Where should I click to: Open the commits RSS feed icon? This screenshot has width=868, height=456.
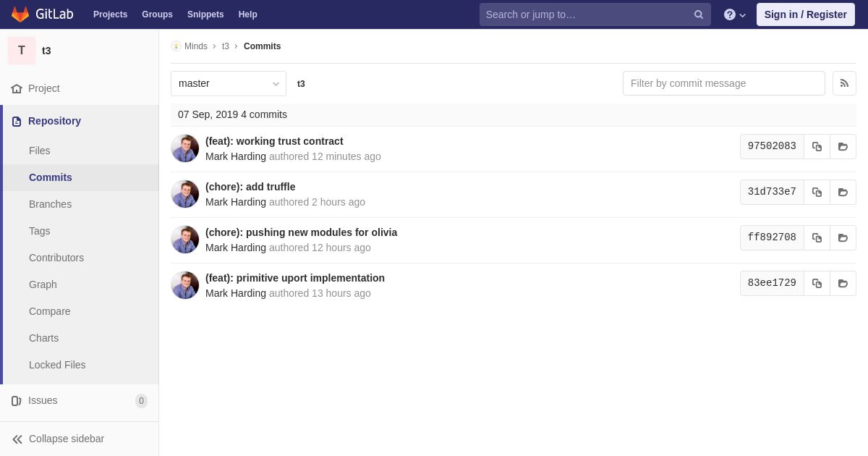(844, 83)
